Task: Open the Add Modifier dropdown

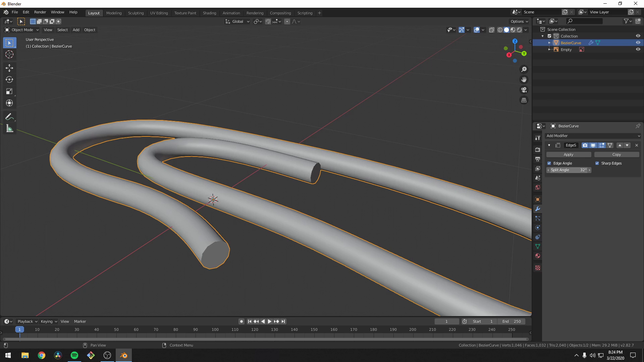Action: (593, 136)
